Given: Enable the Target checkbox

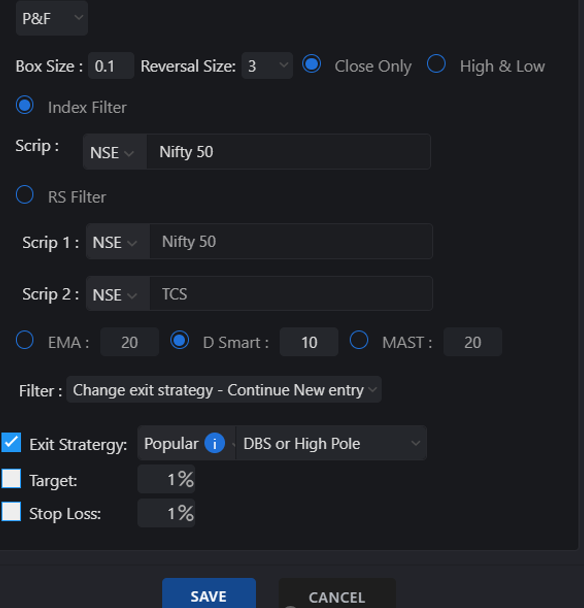Looking at the screenshot, I should (x=11, y=478).
